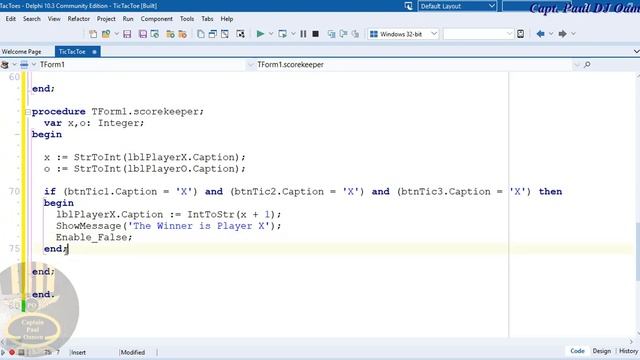Switch to the Welcome Page tab
This screenshot has height=360, width=640.
point(22,51)
